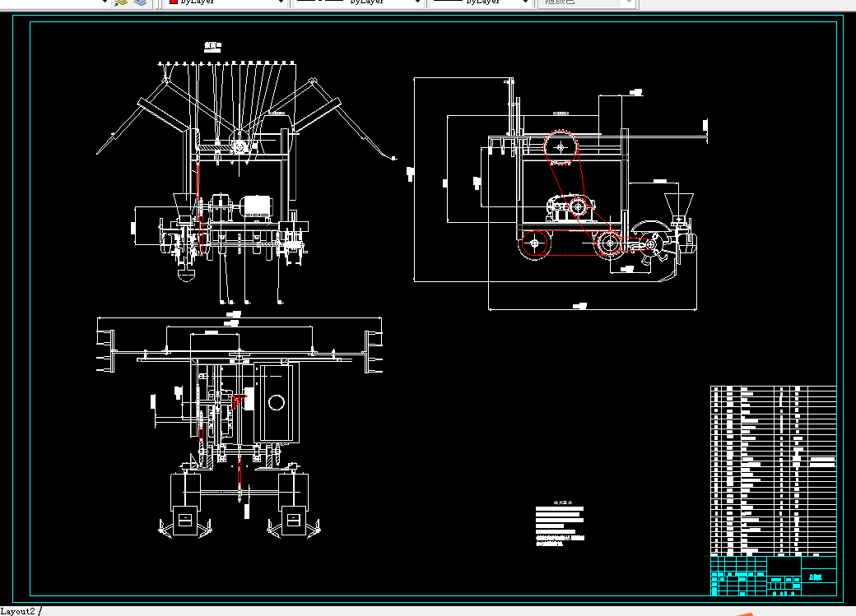Click the technical requirements text block
Screen dimensions: 856x616
pos(561,524)
